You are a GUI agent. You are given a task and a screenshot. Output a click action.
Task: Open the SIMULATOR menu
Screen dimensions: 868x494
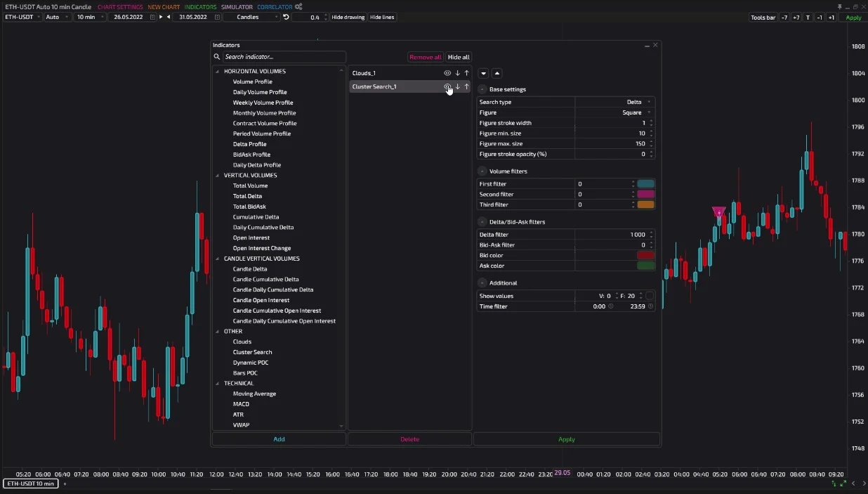point(237,7)
